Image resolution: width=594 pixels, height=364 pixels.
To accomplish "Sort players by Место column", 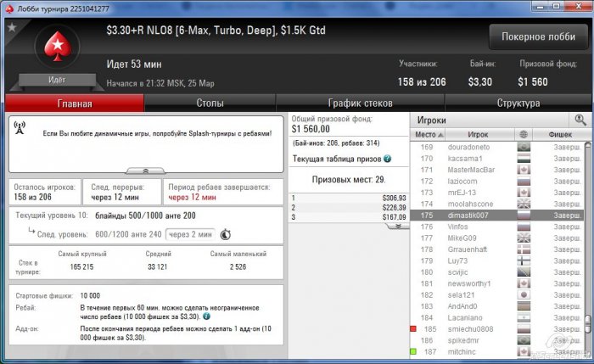I will point(428,134).
